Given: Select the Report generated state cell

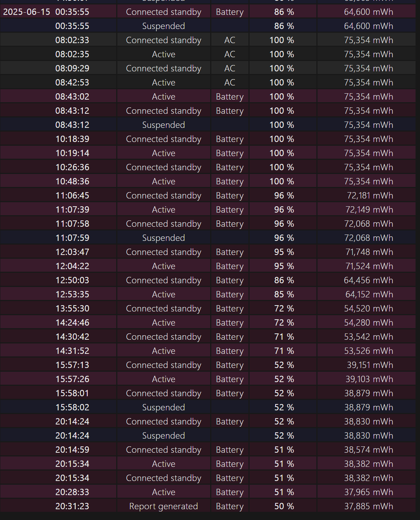Looking at the screenshot, I should (163, 506).
